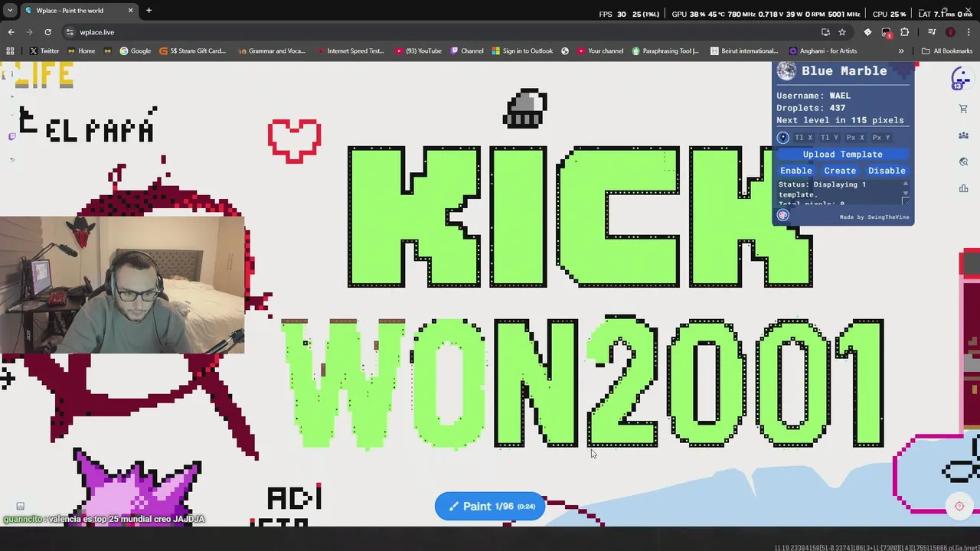Open the new tab plus button
The width and height of the screenshot is (980, 551).
149,11
